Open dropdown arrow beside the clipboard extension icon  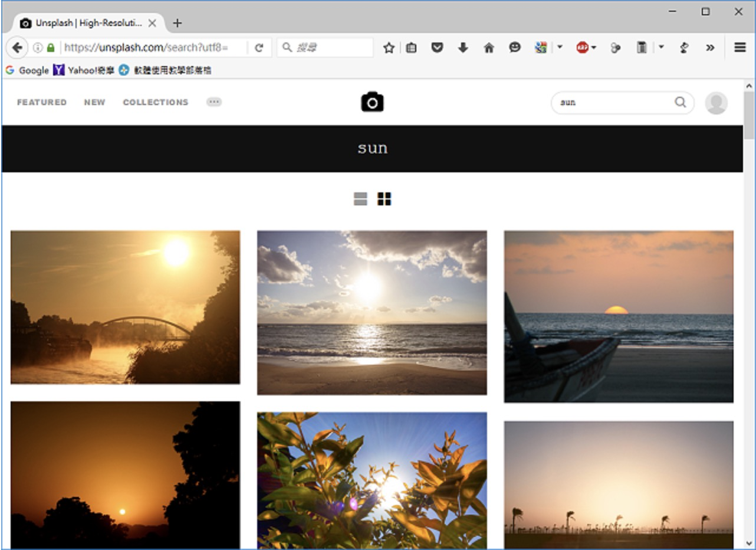[661, 48]
